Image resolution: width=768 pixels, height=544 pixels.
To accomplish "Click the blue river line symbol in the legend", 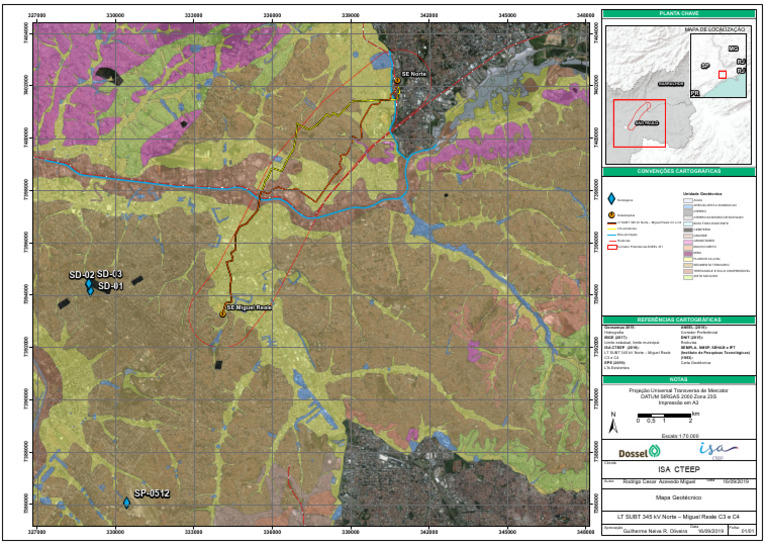I will click(x=611, y=235).
